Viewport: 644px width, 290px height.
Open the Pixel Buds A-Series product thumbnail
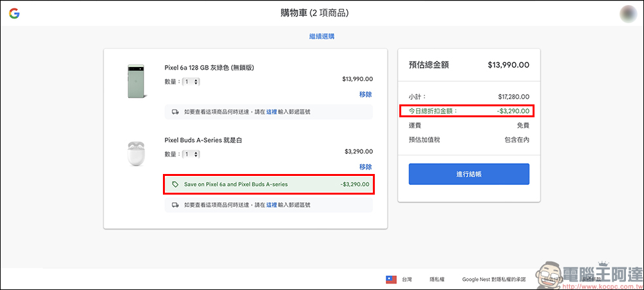[137, 153]
